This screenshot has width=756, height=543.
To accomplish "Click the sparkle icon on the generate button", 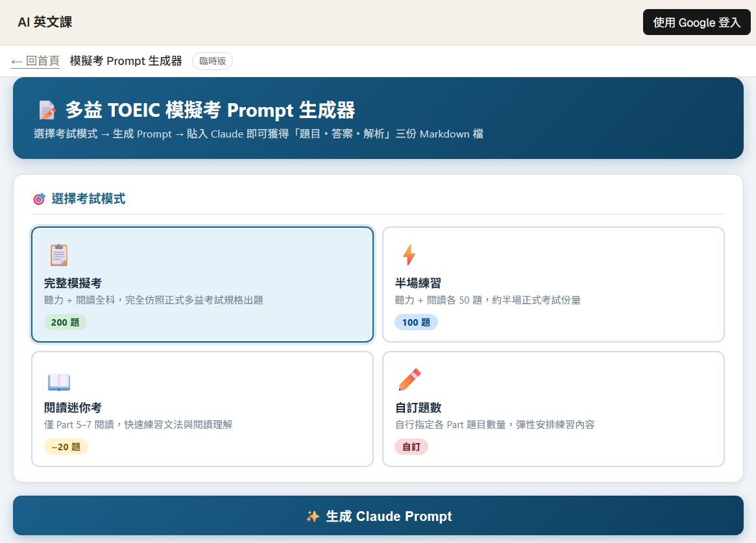I will coord(312,516).
